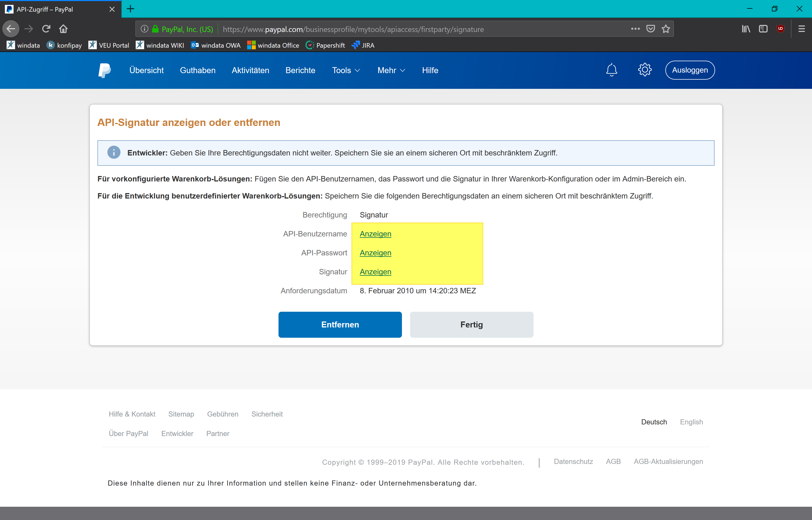Click the Entfernen button

(340, 324)
